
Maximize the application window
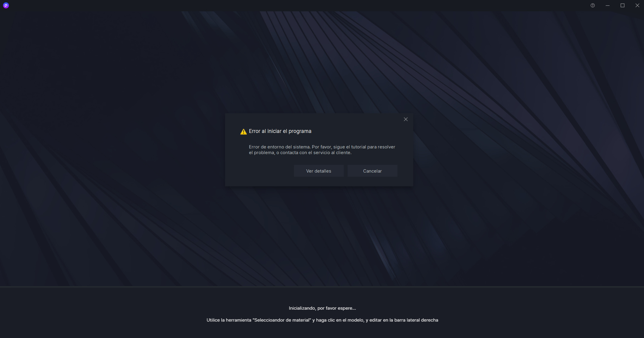[x=623, y=5]
